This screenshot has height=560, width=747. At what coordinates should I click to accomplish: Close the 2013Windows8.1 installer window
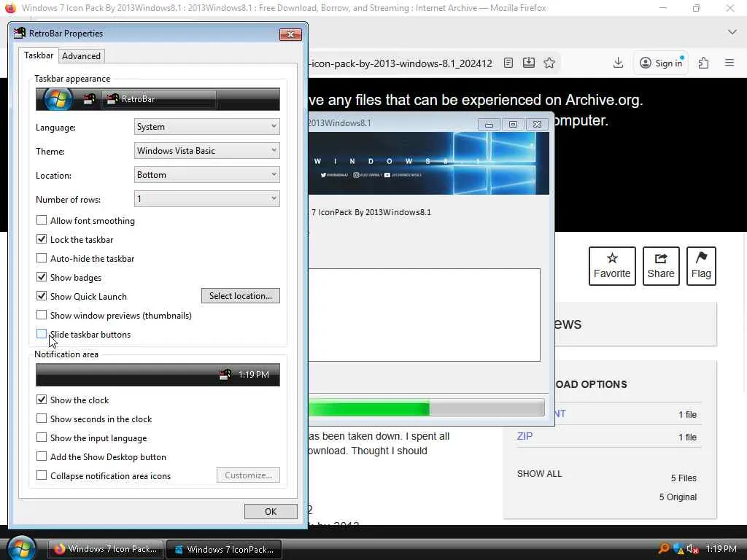click(537, 124)
